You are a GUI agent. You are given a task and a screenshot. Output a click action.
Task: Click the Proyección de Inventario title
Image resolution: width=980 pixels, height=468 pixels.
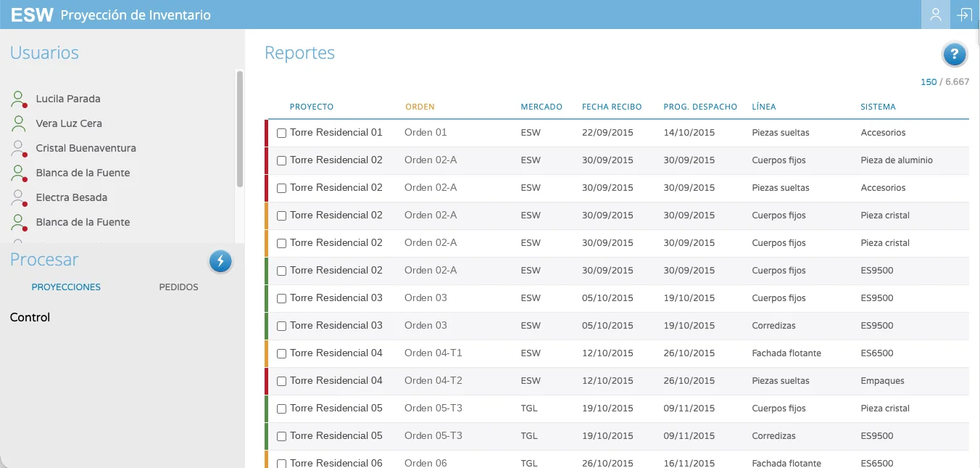[136, 15]
